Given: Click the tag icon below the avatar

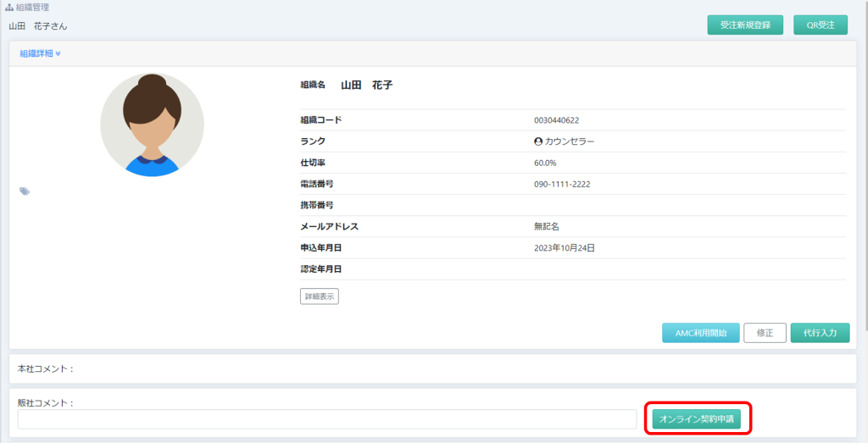Looking at the screenshot, I should (25, 191).
